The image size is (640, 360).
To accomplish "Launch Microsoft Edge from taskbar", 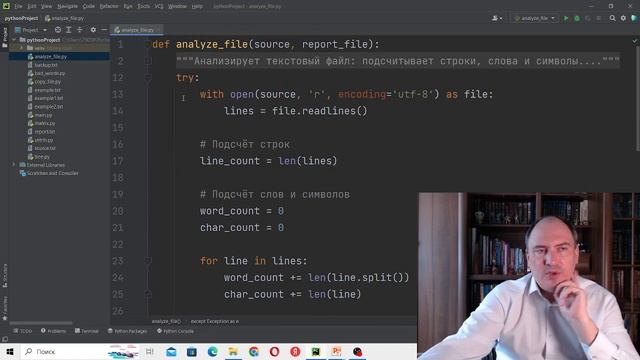I will click(x=212, y=351).
